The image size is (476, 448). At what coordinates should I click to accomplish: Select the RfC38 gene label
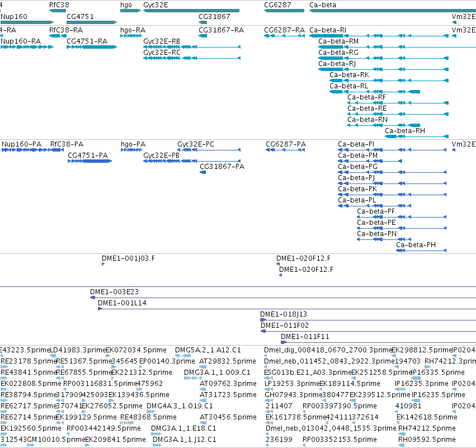59,5
